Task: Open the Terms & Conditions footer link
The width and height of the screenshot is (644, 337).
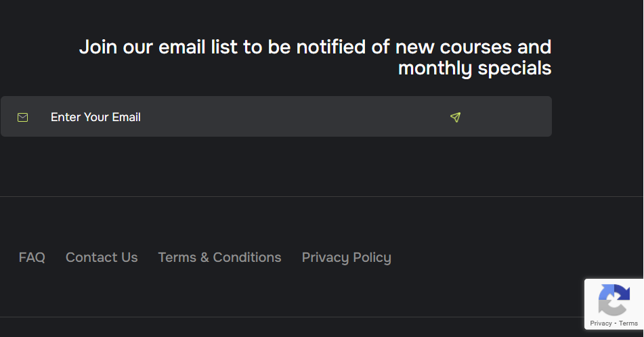Action: tap(219, 257)
